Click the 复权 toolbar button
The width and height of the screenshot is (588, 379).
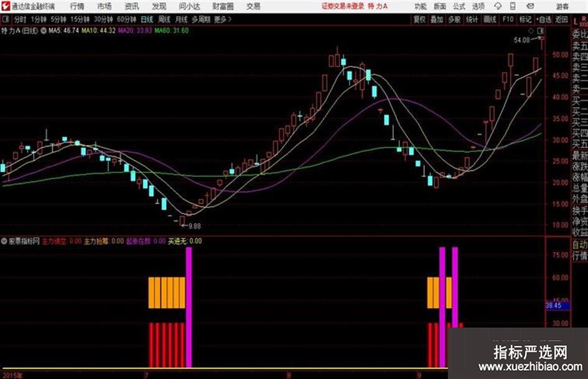coord(419,19)
